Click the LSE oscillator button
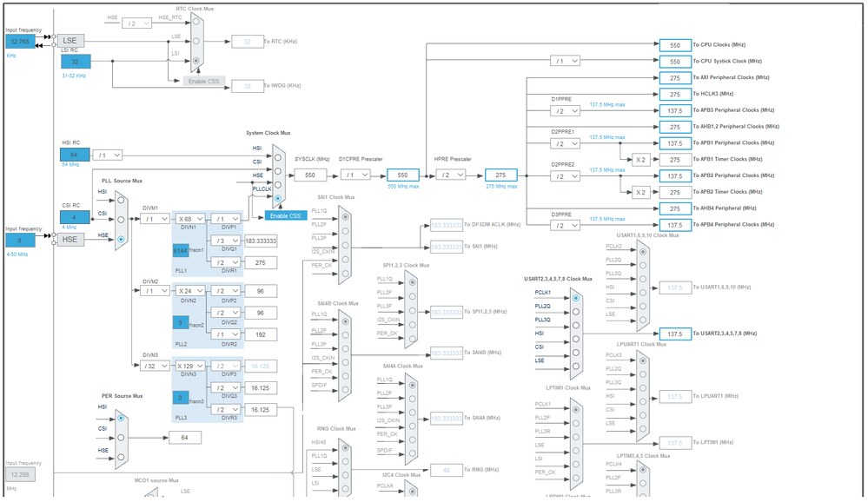Image resolution: width=868 pixels, height=502 pixels. pyautogui.click(x=70, y=41)
